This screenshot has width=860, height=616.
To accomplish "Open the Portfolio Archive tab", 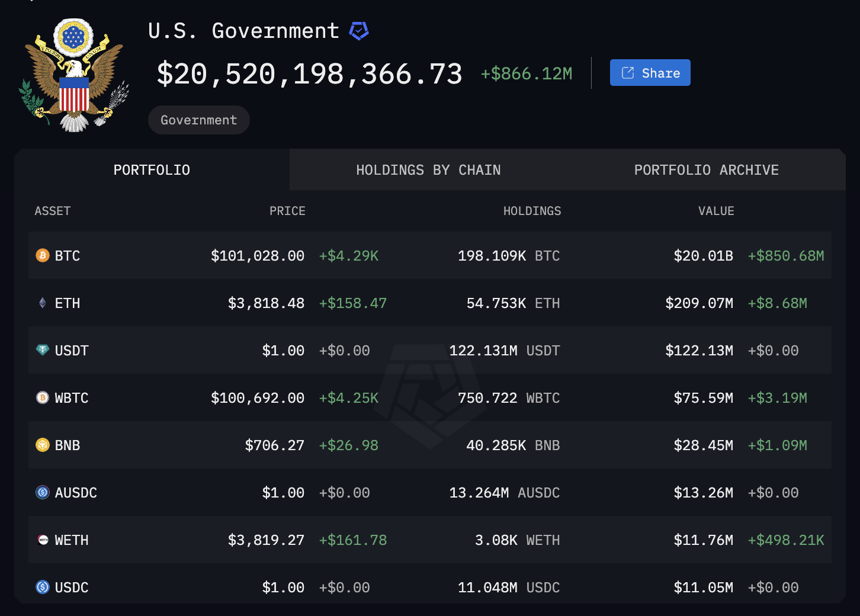I will (706, 170).
